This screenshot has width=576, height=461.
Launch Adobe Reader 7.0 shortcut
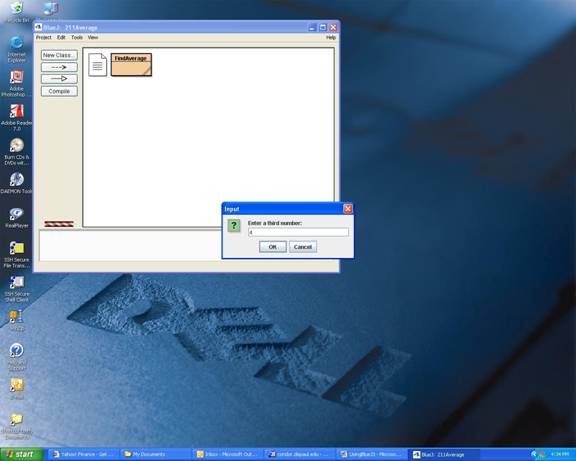(17, 118)
